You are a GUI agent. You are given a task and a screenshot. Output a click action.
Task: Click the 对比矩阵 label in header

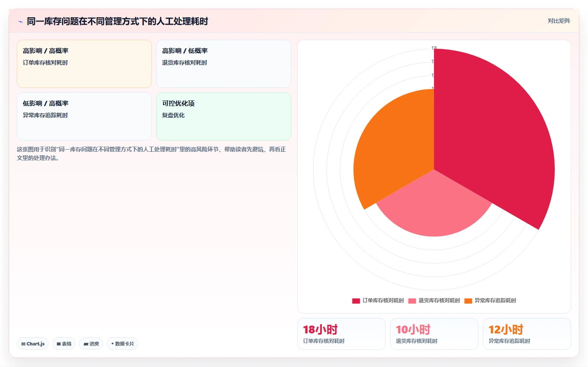pos(559,21)
